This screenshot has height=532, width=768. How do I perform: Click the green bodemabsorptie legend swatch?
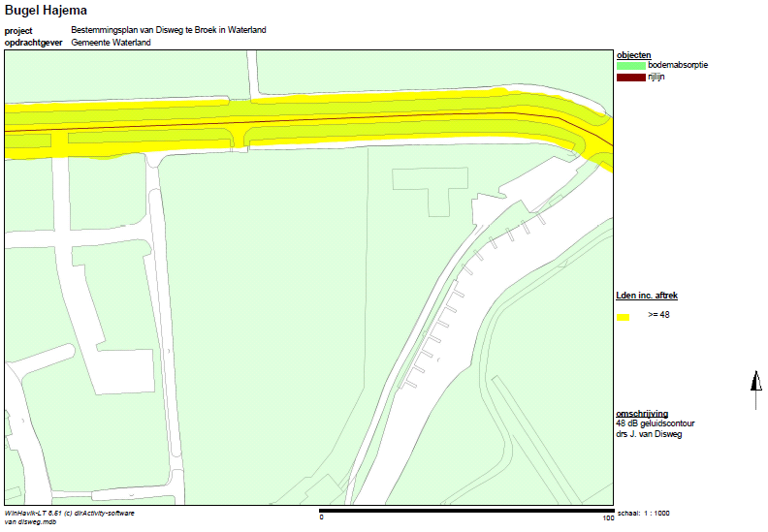631,66
